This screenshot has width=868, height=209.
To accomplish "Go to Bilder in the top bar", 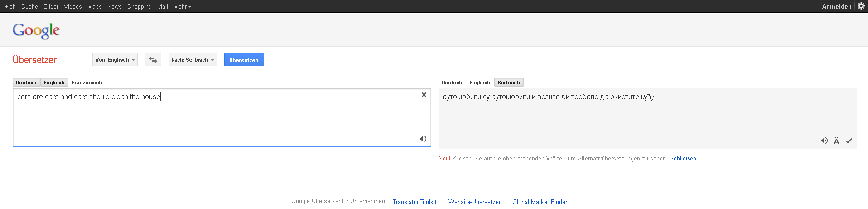I will point(51,6).
